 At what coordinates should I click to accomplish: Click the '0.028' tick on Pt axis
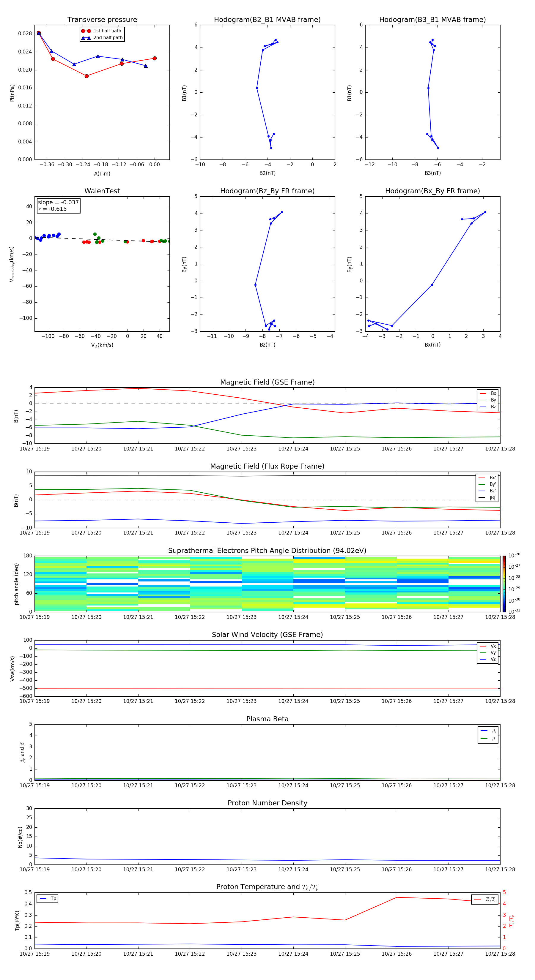[25, 34]
